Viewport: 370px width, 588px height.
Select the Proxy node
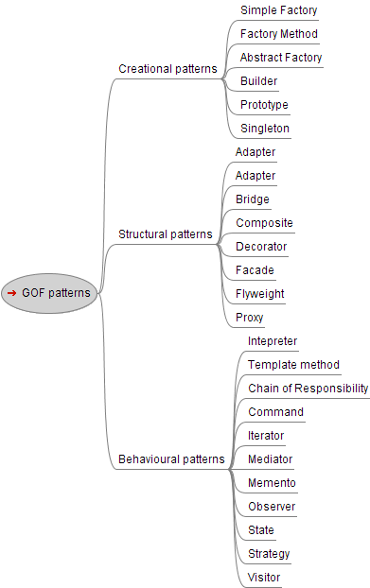[x=250, y=318]
